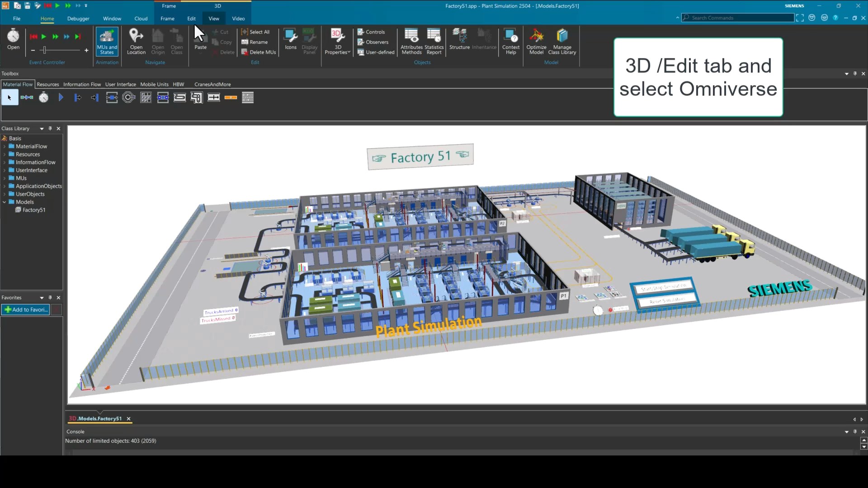Select the EventController stopwatch in Toolbox
This screenshot has height=488, width=868.
click(43, 98)
